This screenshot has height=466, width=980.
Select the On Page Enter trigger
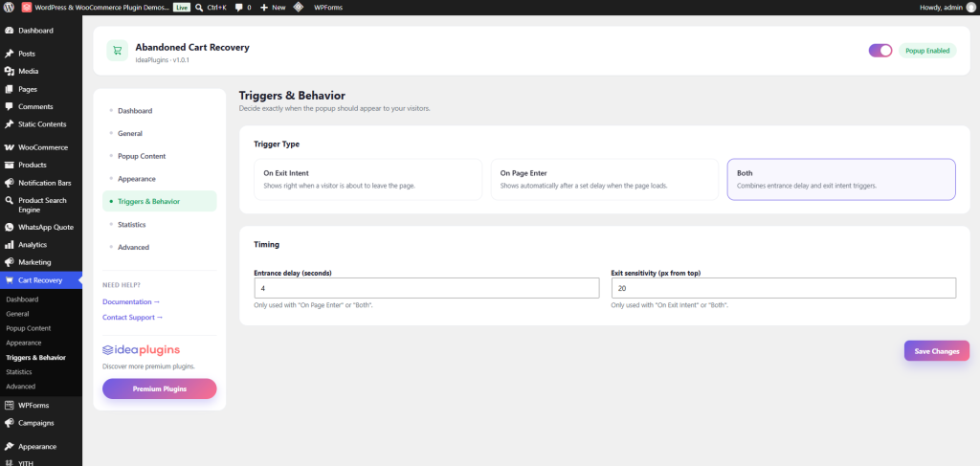(x=605, y=179)
